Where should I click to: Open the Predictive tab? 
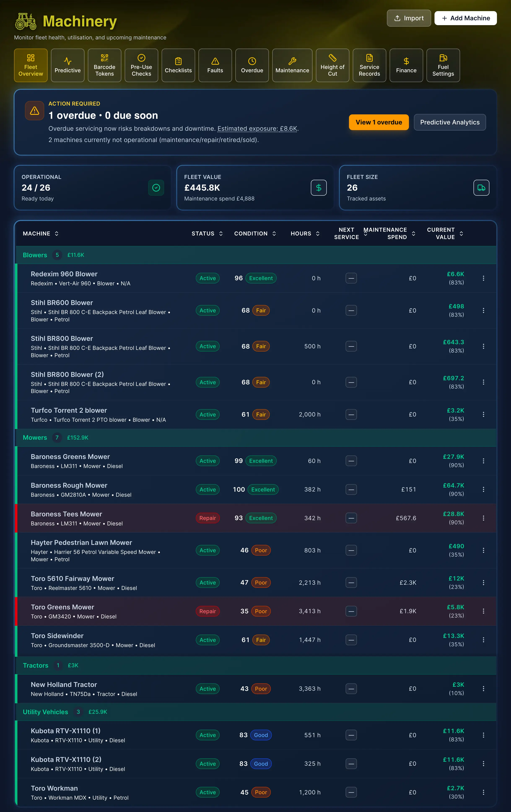[67, 65]
